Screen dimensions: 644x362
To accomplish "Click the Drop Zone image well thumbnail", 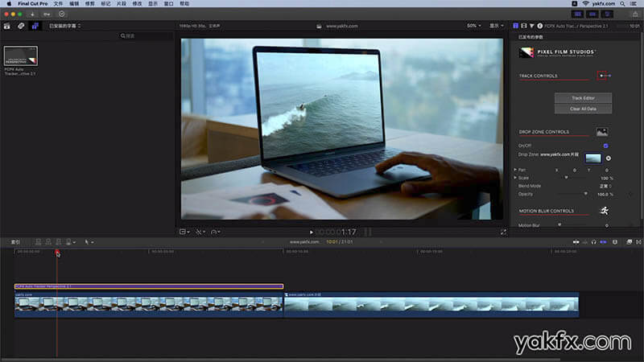I will click(x=592, y=158).
